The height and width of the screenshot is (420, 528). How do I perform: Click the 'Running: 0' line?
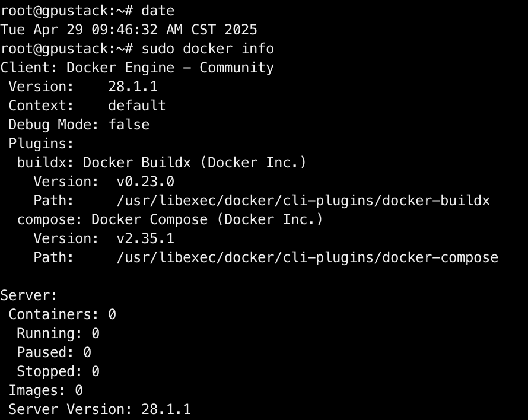pyautogui.click(x=58, y=333)
